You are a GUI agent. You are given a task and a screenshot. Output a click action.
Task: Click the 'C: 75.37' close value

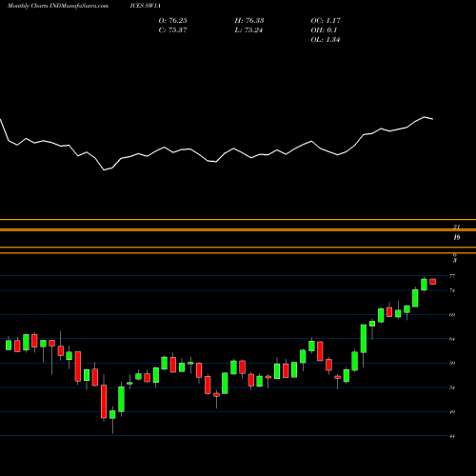(172, 30)
